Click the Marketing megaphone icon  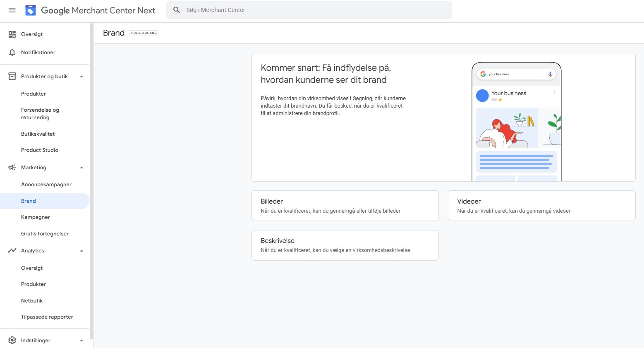pos(12,167)
